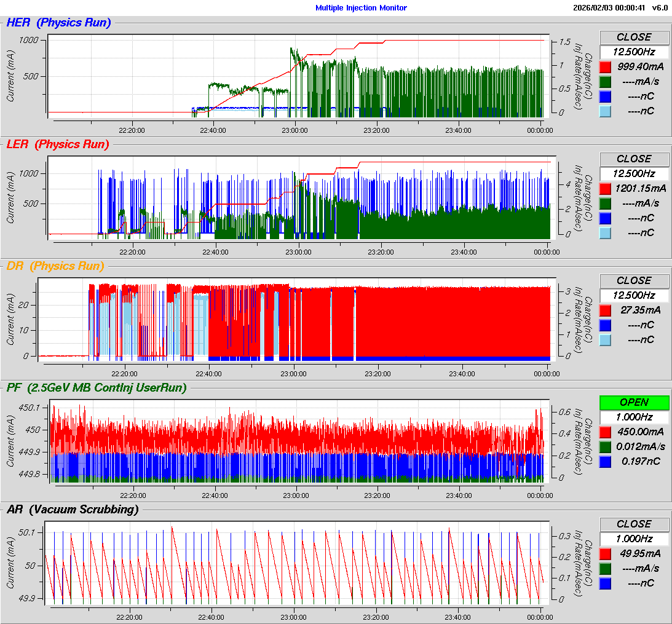Click the DR light blue charge swatch

coord(606,340)
